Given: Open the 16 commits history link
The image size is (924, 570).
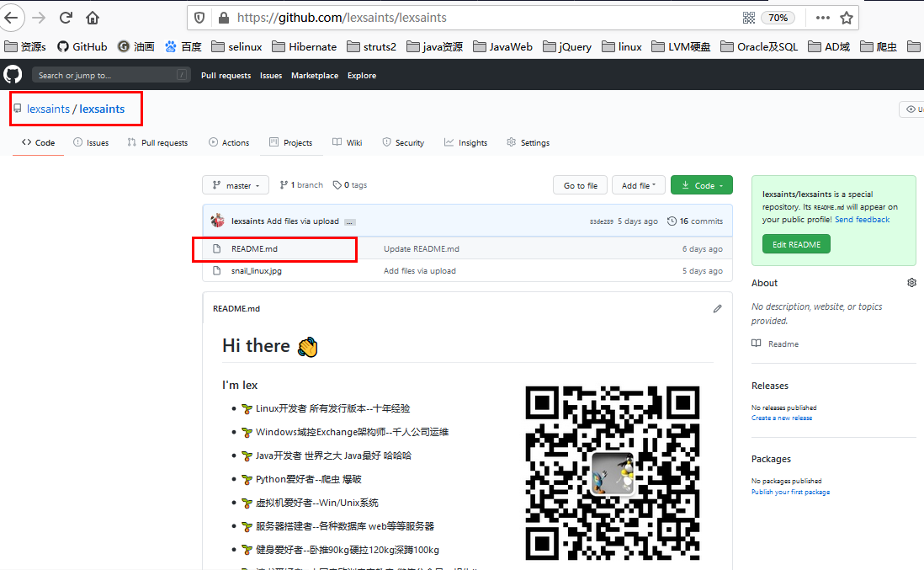Looking at the screenshot, I should (x=695, y=221).
